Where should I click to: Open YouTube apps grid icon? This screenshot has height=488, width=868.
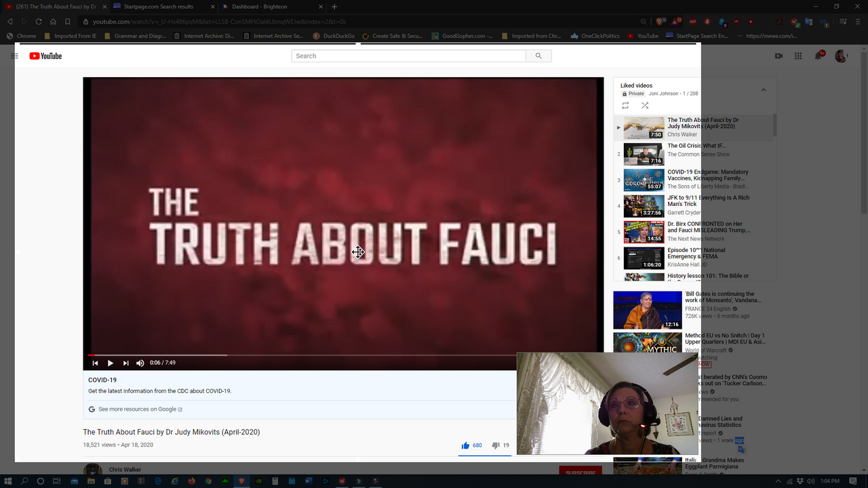click(x=798, y=56)
